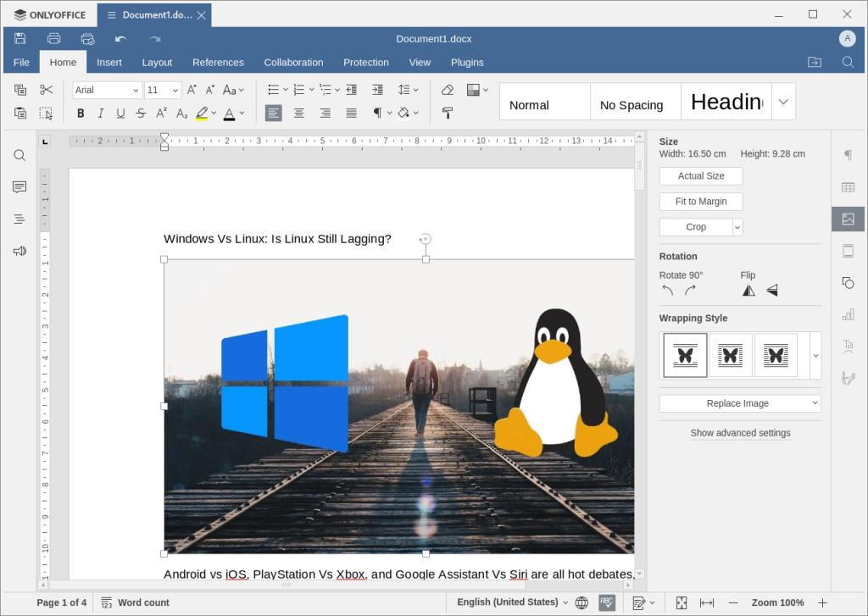The image size is (868, 616).
Task: Enable spell checking in the status bar
Action: click(607, 602)
